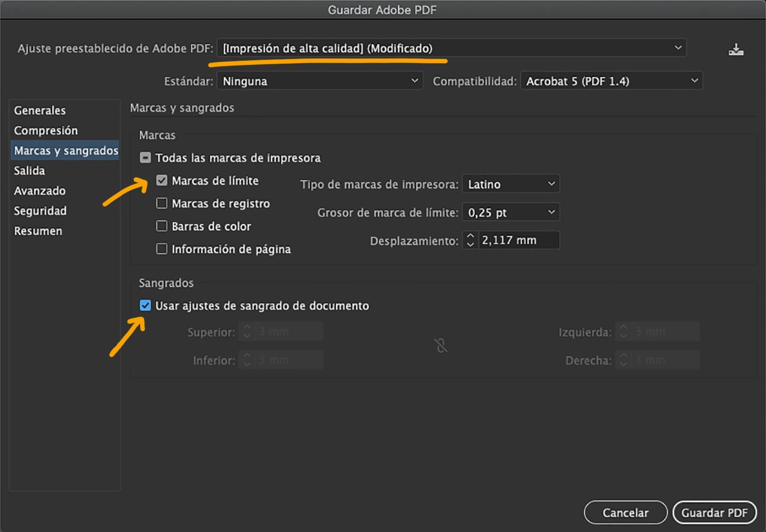The width and height of the screenshot is (766, 532).
Task: Uncheck Marcas de límite
Action: tap(162, 180)
